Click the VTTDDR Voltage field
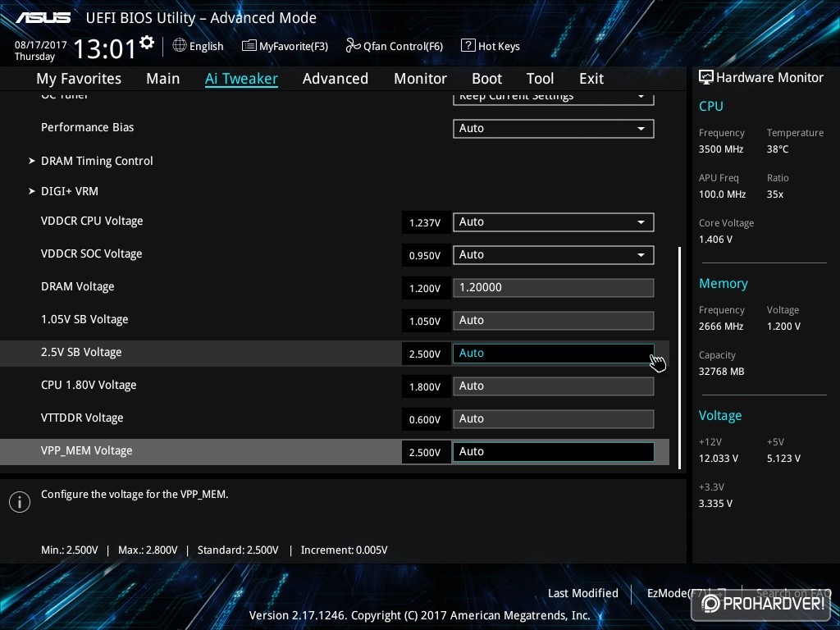Viewport: 840px width, 630px height. coord(554,419)
